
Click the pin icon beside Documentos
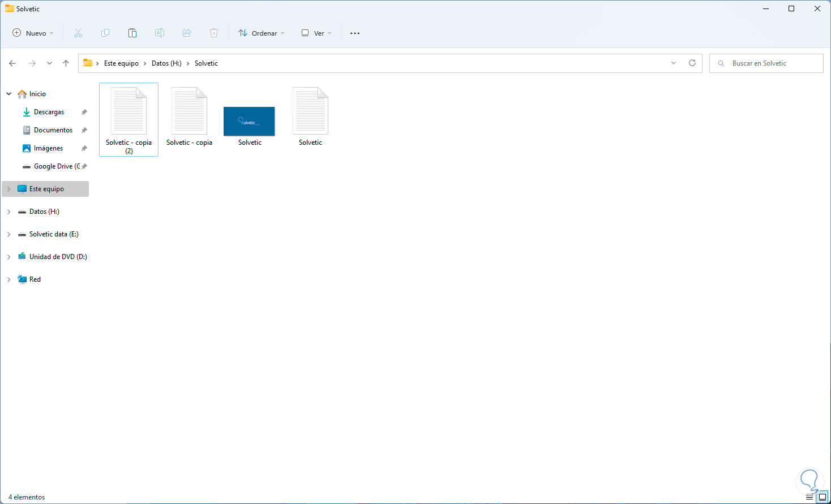pyautogui.click(x=84, y=130)
